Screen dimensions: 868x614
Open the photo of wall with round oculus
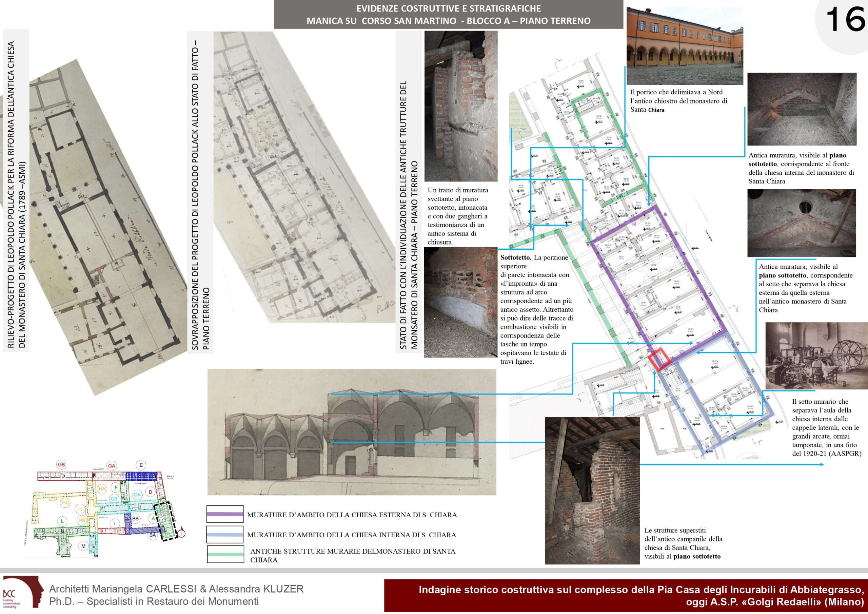[802, 223]
